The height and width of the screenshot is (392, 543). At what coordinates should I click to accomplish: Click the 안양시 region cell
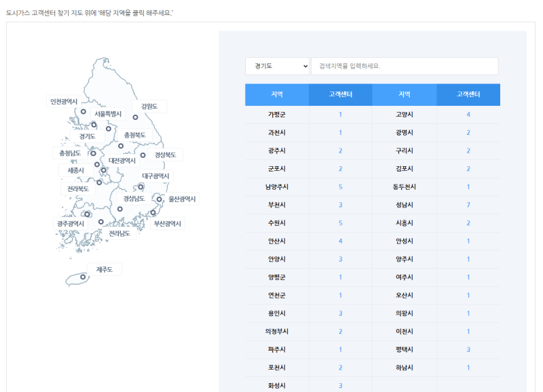coord(277,259)
